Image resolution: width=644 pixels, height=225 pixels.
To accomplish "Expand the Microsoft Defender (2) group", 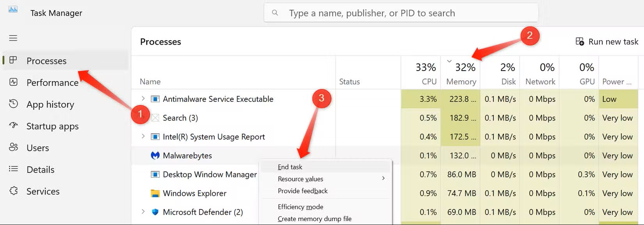I will point(143,212).
